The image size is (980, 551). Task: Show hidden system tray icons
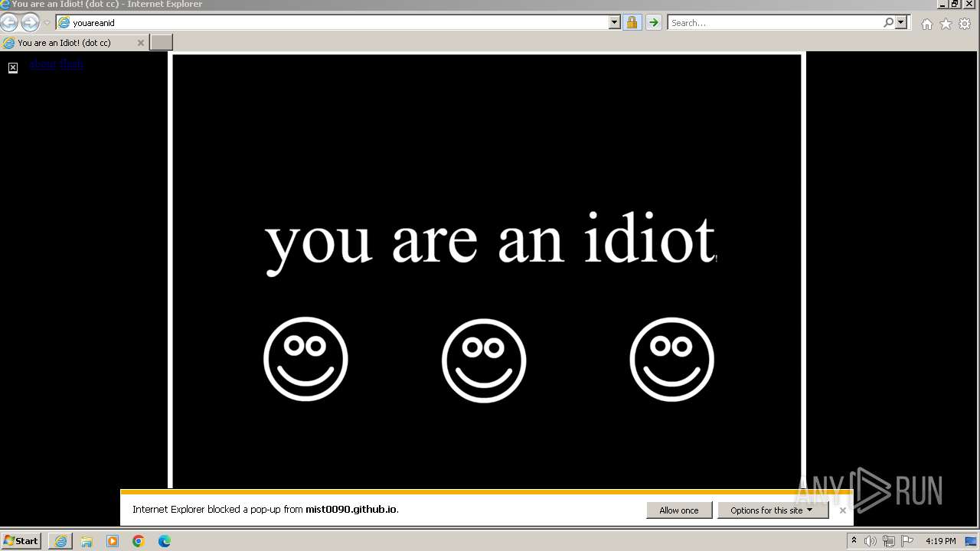click(854, 541)
